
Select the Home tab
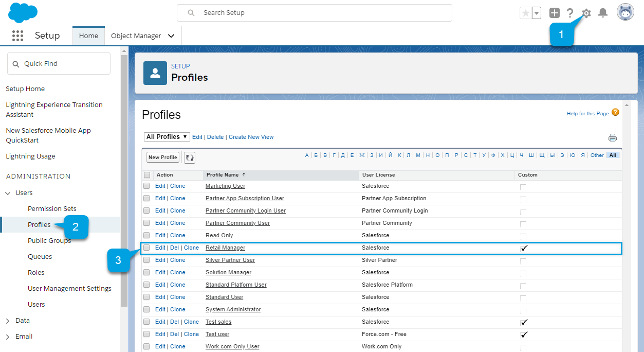(88, 36)
